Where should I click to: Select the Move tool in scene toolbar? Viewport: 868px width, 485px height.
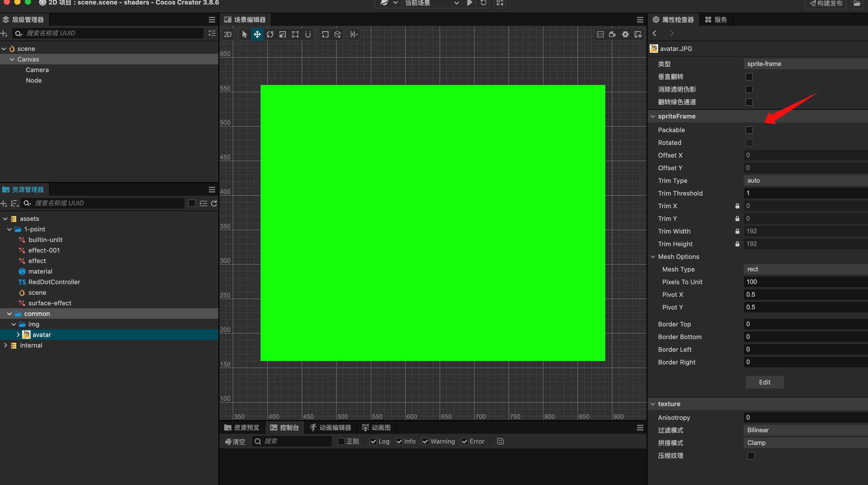click(257, 34)
